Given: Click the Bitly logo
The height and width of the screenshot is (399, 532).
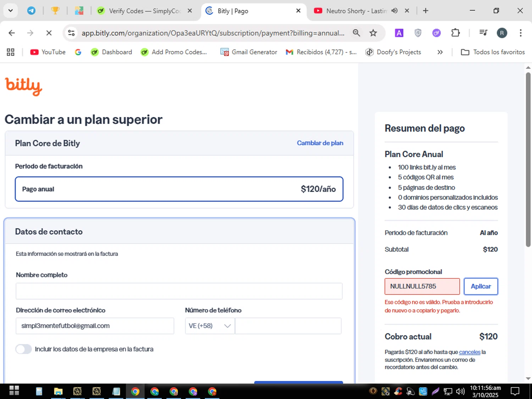Looking at the screenshot, I should click(x=23, y=86).
